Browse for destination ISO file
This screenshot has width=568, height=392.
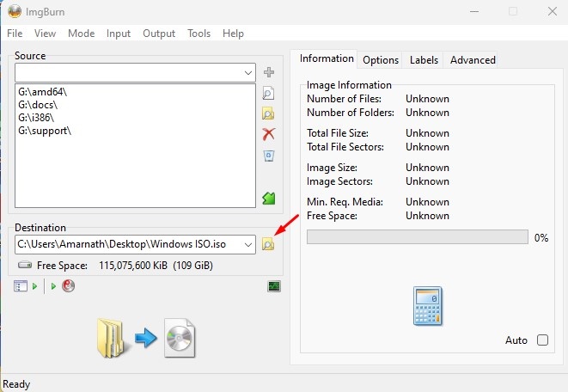268,245
